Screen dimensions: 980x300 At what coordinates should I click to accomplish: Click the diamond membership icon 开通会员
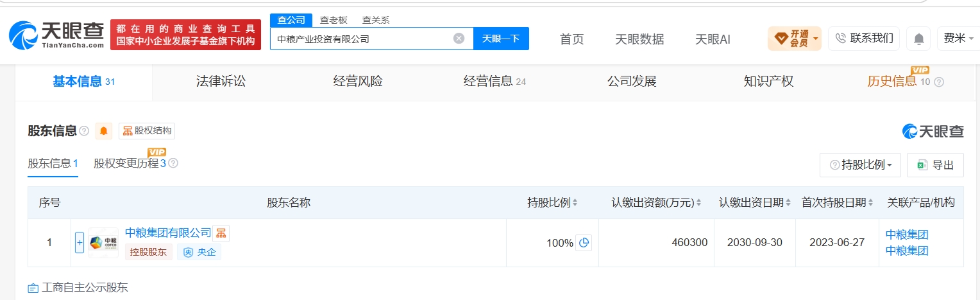781,39
